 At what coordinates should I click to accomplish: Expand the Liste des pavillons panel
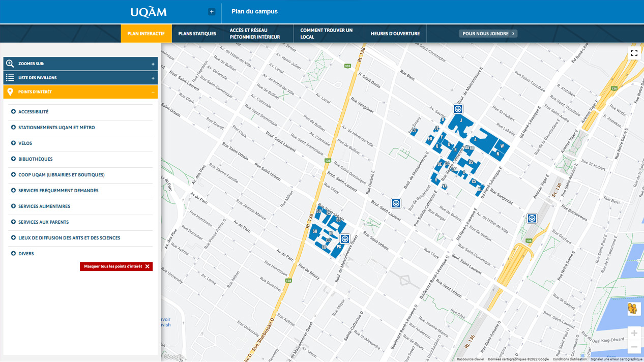pyautogui.click(x=80, y=78)
